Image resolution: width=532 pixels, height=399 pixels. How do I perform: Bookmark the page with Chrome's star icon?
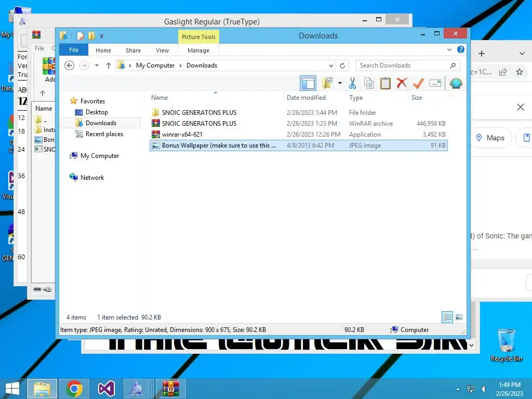pyautogui.click(x=520, y=72)
